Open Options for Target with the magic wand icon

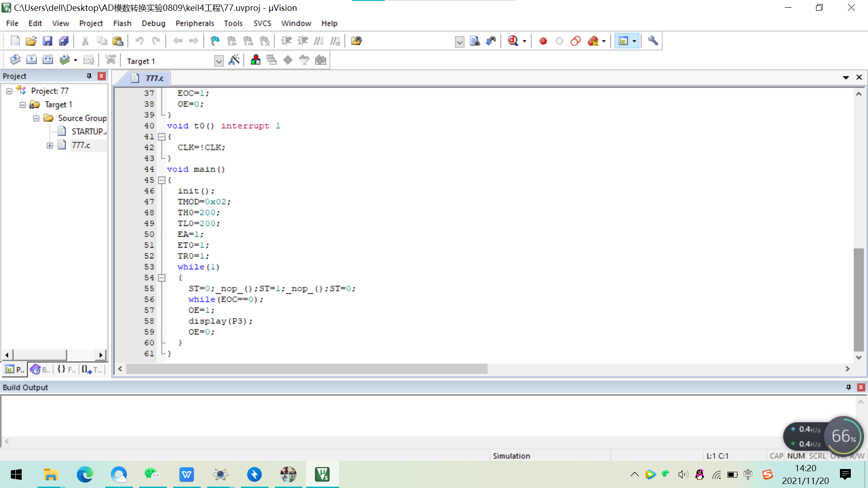(234, 60)
